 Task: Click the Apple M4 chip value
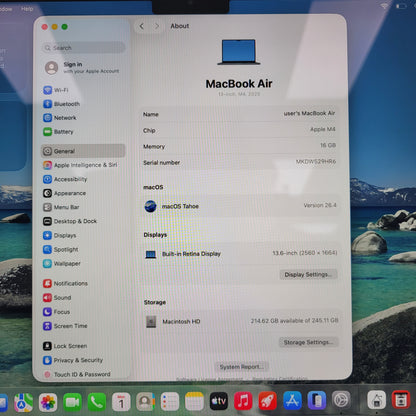click(323, 129)
